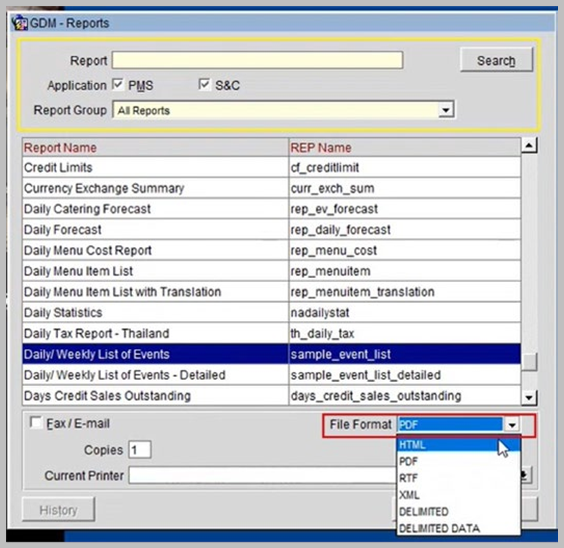Expand the Report Group dropdown arrow
Image resolution: width=564 pixels, height=548 pixels.
pos(446,110)
